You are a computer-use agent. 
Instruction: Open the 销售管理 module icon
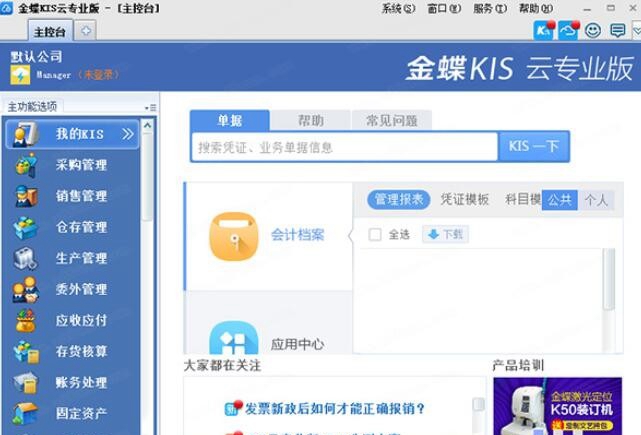click(26, 196)
